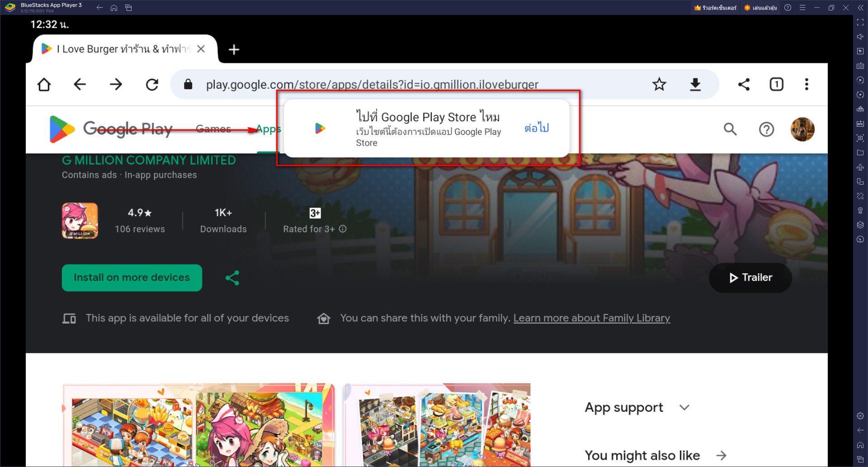The width and height of the screenshot is (868, 467).
Task: Open the Games tab
Action: [213, 129]
